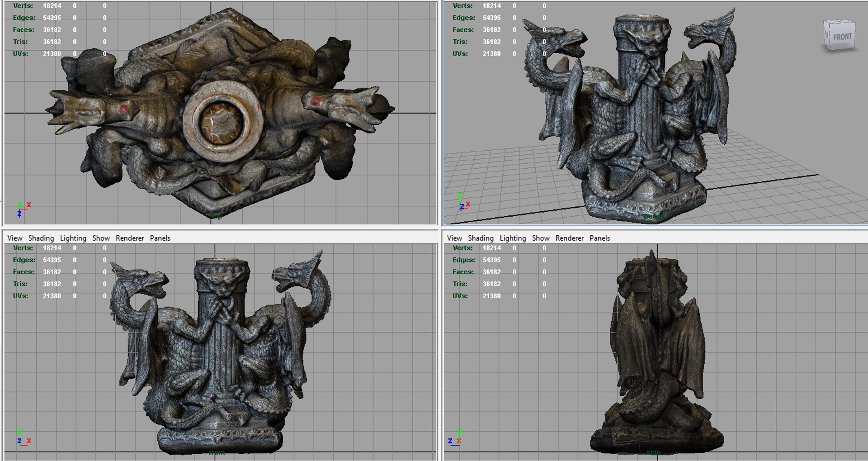868x461 pixels.
Task: Select the dragon statue model in side viewport
Action: pos(657,353)
